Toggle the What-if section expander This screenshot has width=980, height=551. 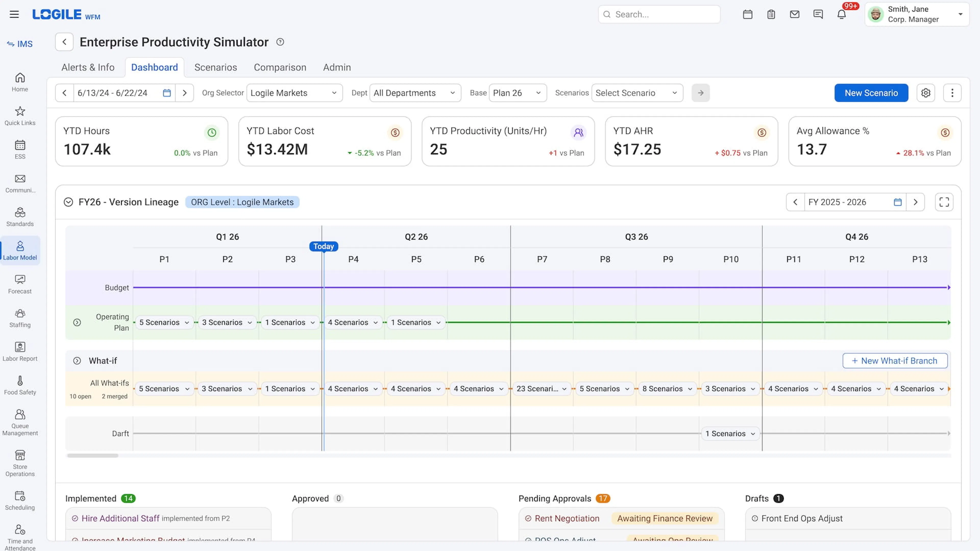[x=77, y=360]
